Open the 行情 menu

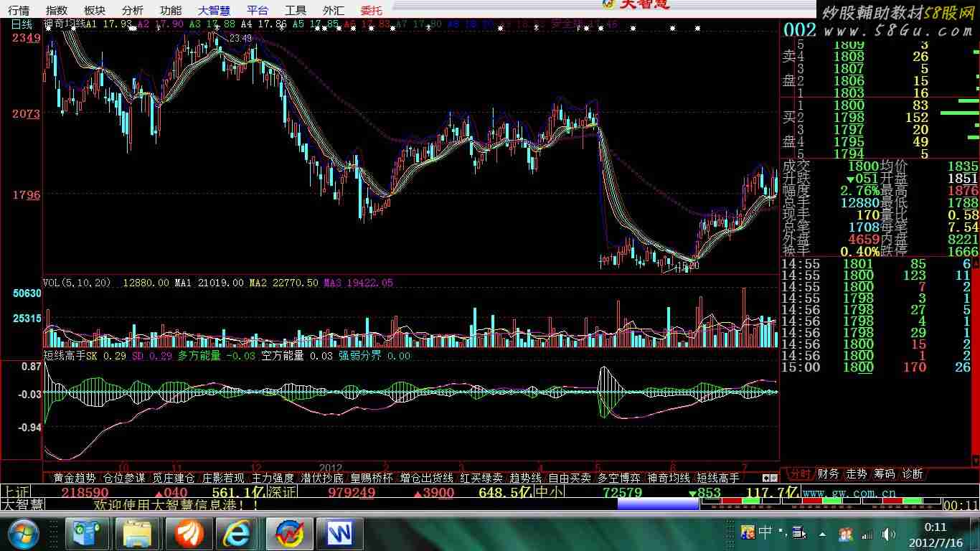pos(19,10)
